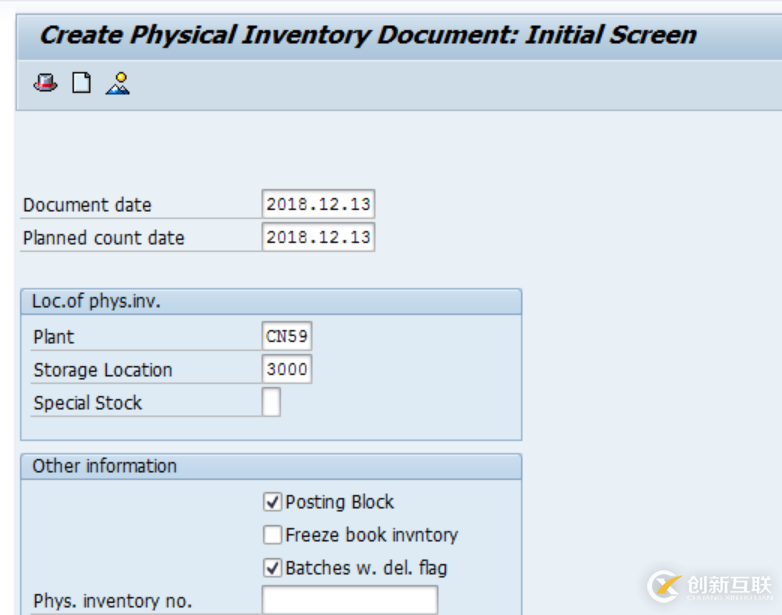Enable Freeze book invntory checkbox
Image resolution: width=782 pixels, height=615 pixels.
(x=272, y=535)
